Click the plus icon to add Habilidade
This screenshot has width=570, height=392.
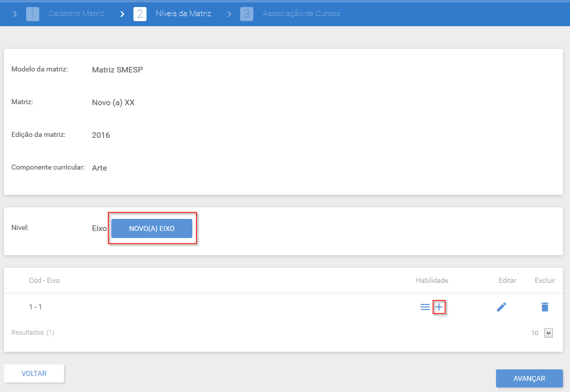[x=439, y=307]
